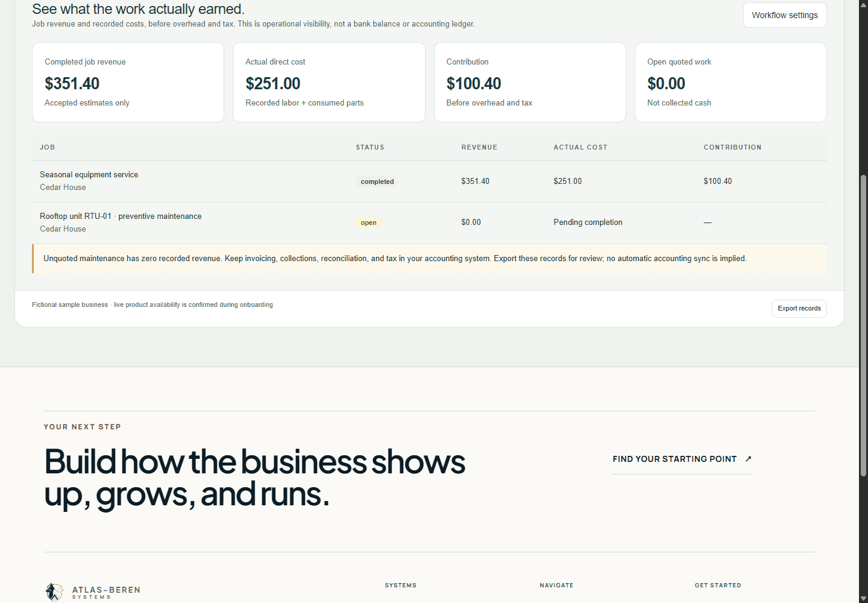Screen dimensions: 868x603
Task: Click the NAVIGATE footer heading
Action: (x=556, y=585)
